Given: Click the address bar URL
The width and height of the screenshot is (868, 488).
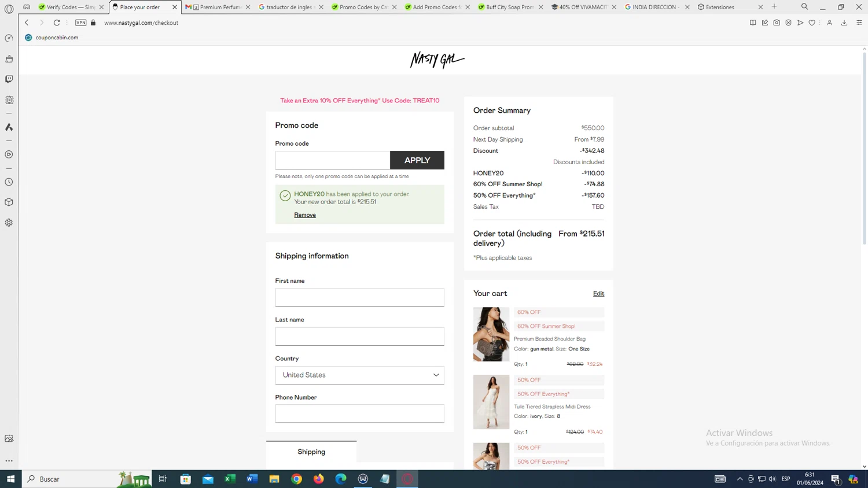Looking at the screenshot, I should [x=141, y=23].
